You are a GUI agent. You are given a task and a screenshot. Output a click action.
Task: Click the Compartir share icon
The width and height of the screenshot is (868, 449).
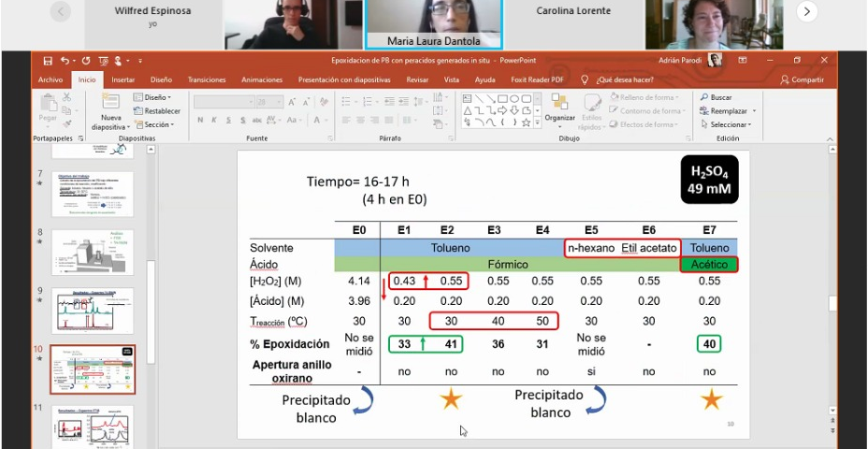coord(802,80)
